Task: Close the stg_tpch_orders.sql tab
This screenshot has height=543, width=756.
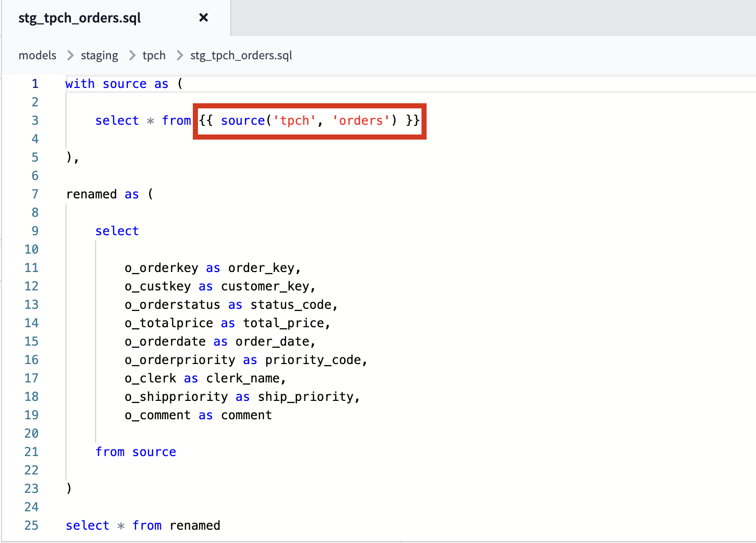Action: tap(203, 17)
